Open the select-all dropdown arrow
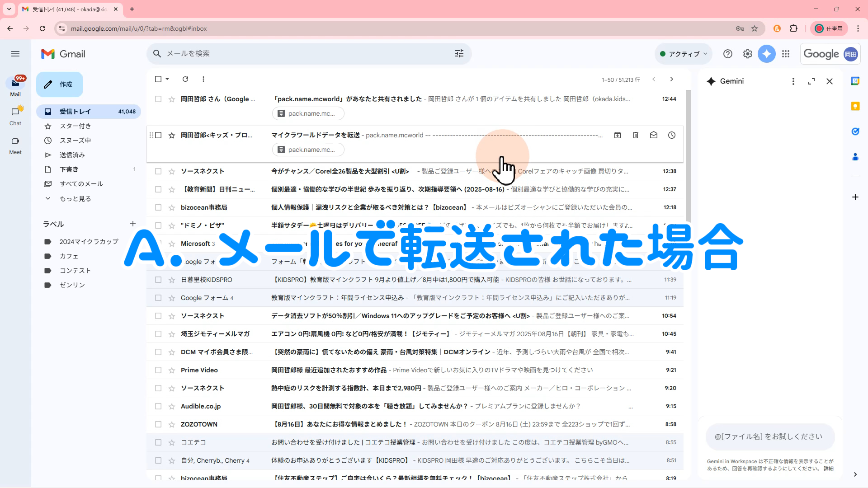This screenshot has width=868, height=488. tap(168, 79)
